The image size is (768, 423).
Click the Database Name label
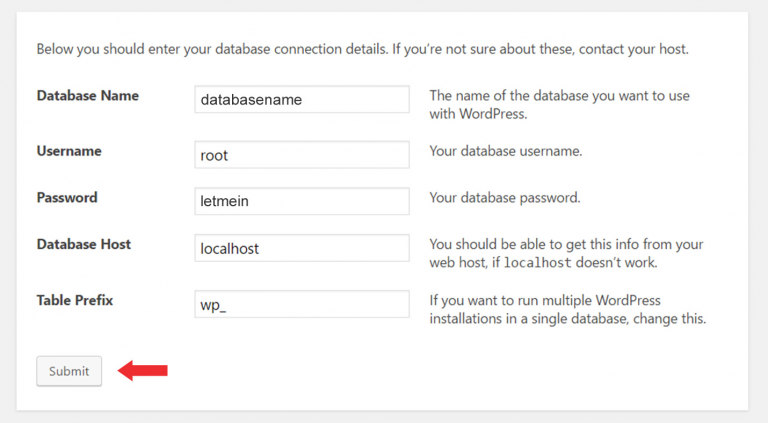click(88, 96)
